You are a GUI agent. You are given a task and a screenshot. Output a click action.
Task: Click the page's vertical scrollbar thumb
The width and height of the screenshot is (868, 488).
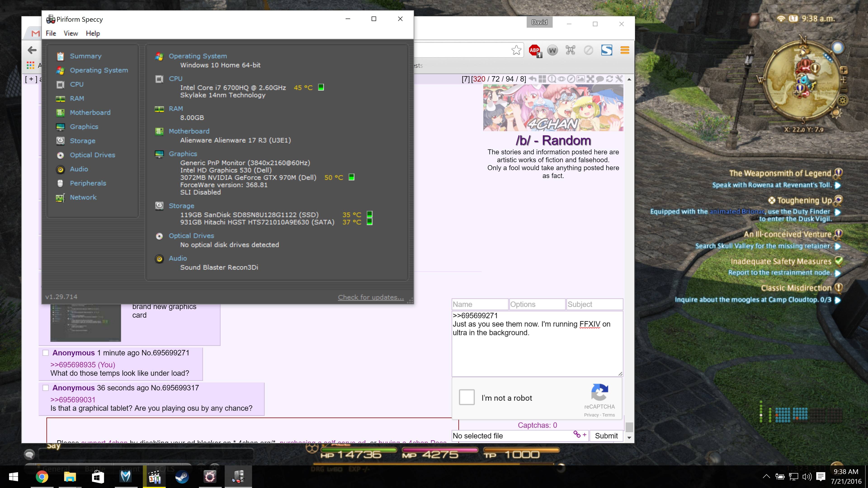[629, 427]
